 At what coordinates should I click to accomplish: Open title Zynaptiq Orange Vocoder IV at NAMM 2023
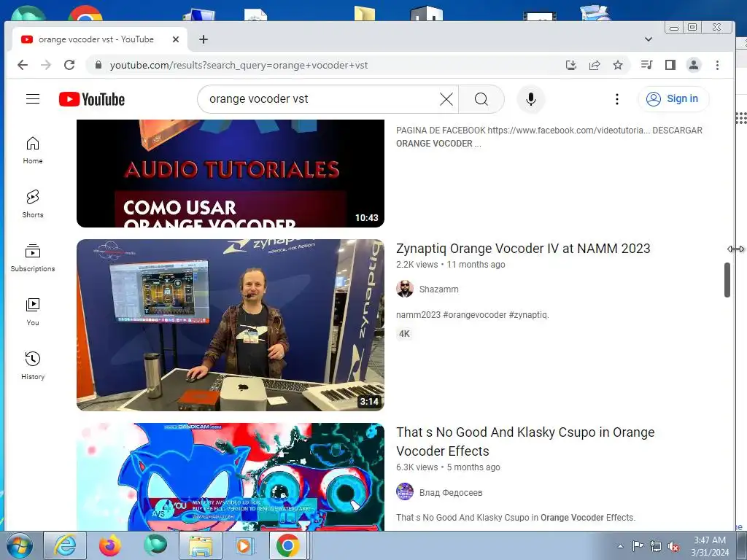tap(523, 249)
